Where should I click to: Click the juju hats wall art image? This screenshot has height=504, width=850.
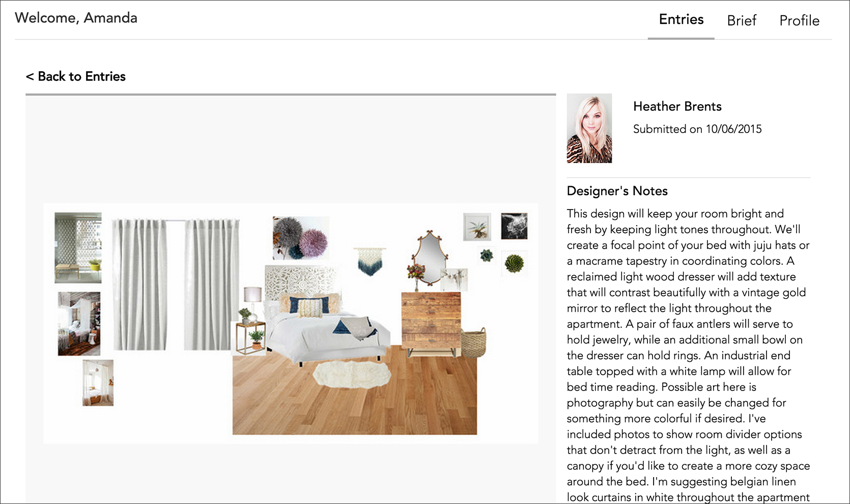coord(301,238)
